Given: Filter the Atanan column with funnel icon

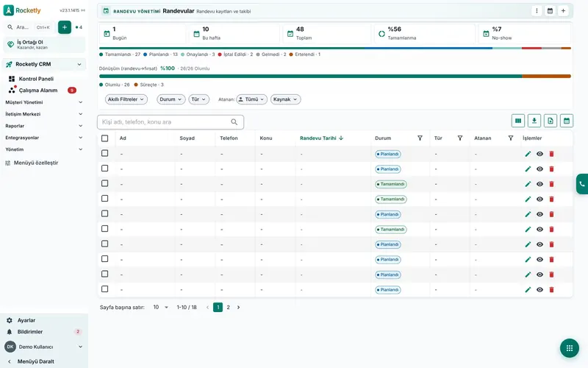Looking at the screenshot, I should click(x=510, y=138).
